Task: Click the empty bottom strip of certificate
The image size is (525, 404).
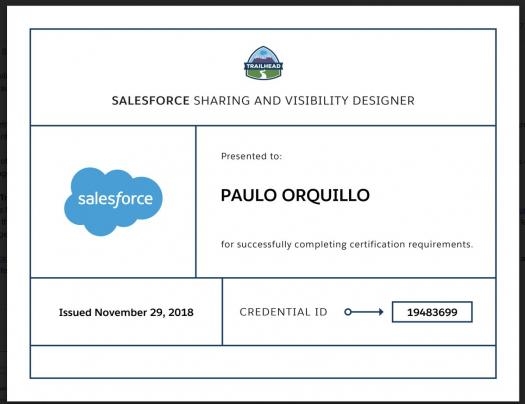Action: (x=263, y=362)
